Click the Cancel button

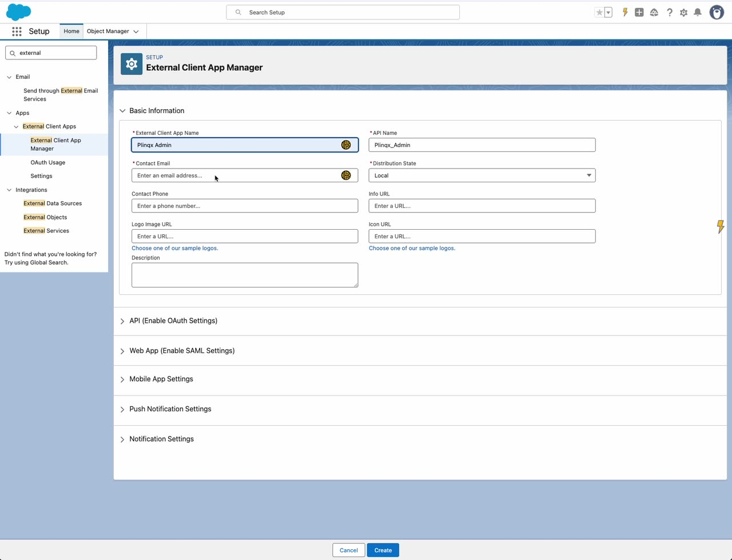(349, 550)
